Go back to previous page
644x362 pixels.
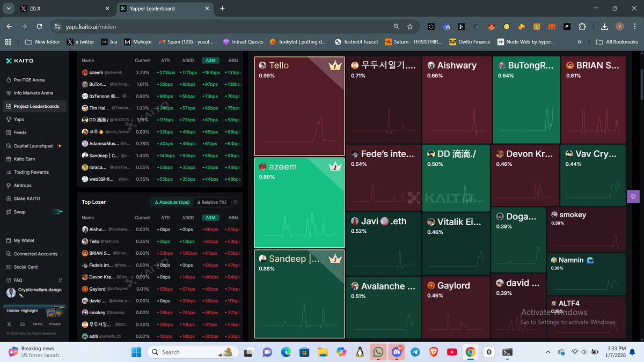pyautogui.click(x=9, y=26)
